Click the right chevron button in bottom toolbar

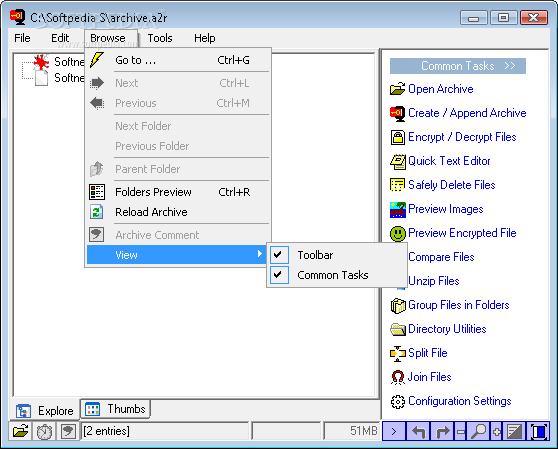pos(394,432)
